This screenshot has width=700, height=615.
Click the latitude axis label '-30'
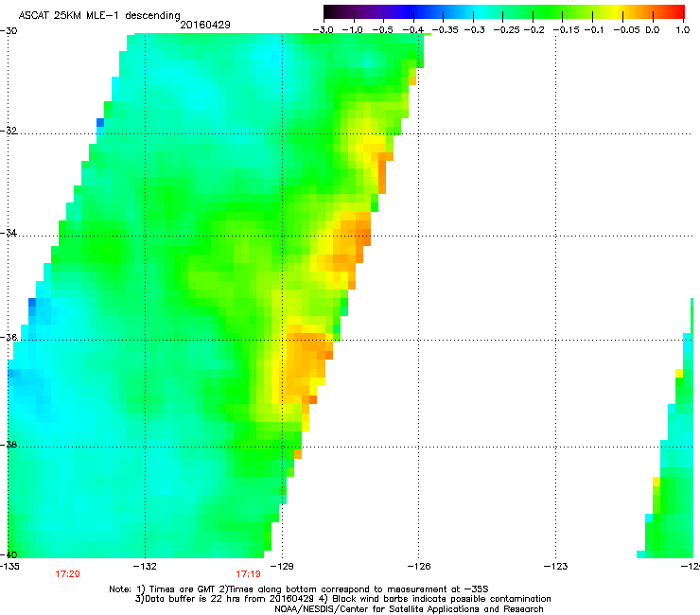[9, 31]
